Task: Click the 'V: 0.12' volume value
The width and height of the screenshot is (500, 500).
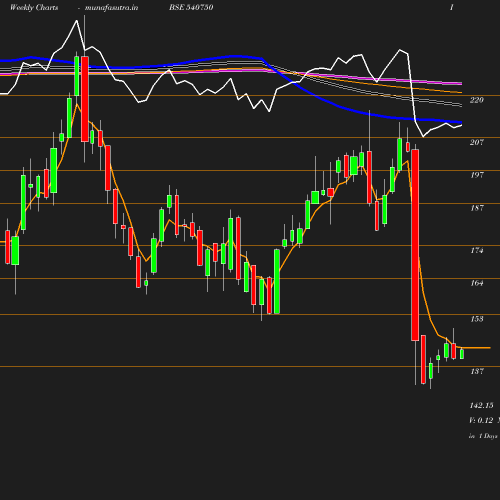Action: [481, 420]
